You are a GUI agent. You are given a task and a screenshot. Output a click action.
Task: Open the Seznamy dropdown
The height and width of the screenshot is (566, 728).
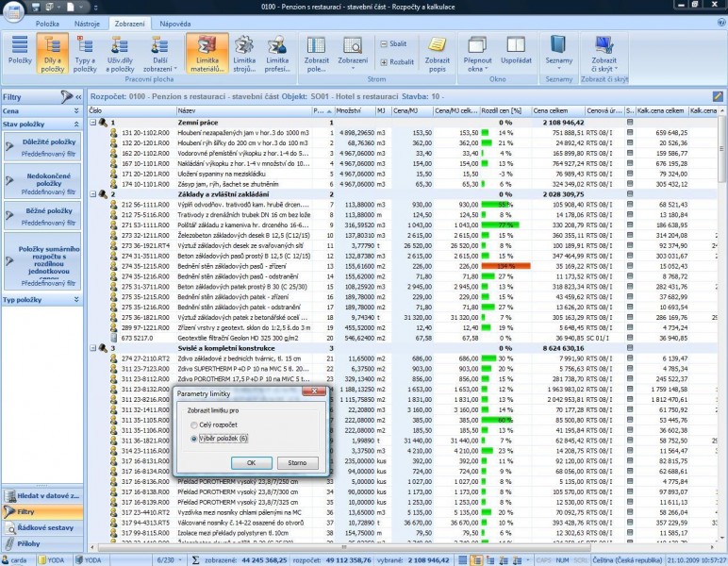[x=559, y=53]
